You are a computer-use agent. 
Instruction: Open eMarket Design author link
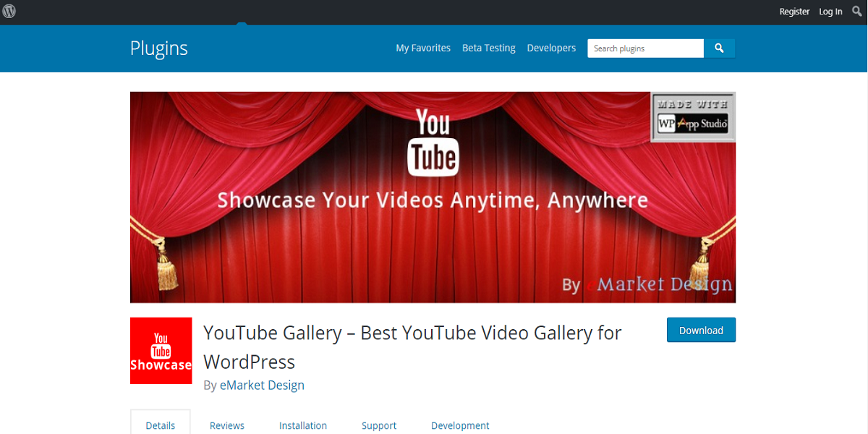point(262,385)
